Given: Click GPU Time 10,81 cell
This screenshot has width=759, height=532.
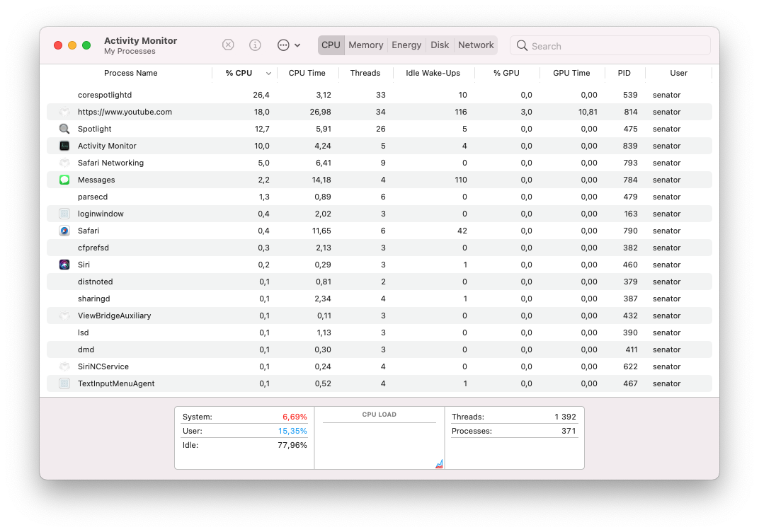Looking at the screenshot, I should (588, 112).
